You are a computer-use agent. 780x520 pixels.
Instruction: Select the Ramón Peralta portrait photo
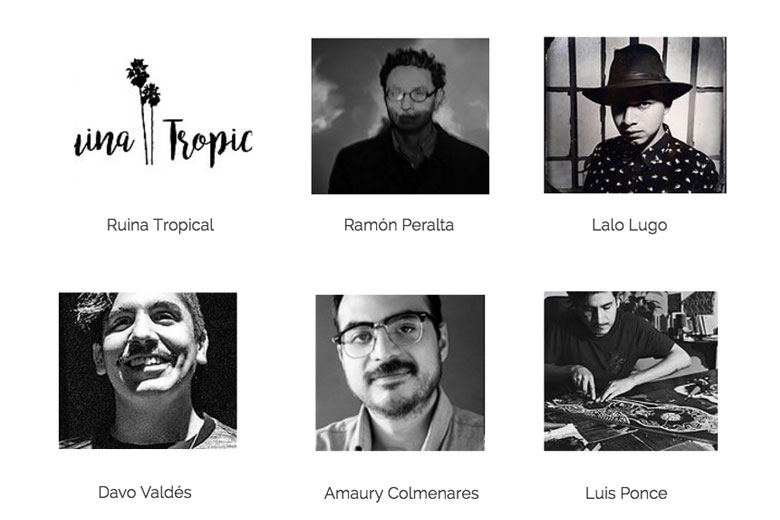[x=400, y=116]
